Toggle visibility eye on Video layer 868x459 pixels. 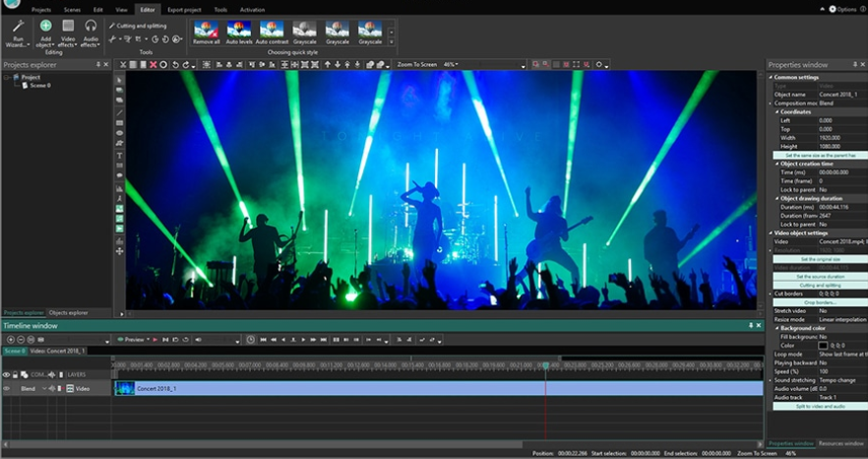pos(6,389)
